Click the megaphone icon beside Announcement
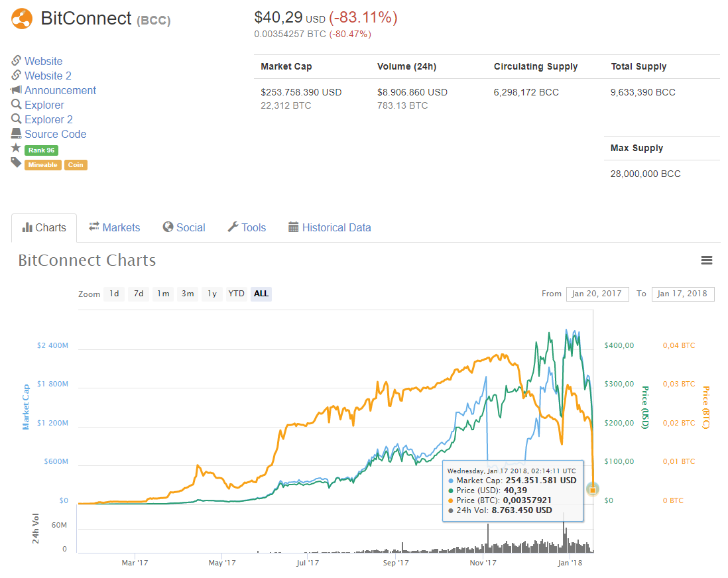Image resolution: width=728 pixels, height=578 pixels. (17, 89)
